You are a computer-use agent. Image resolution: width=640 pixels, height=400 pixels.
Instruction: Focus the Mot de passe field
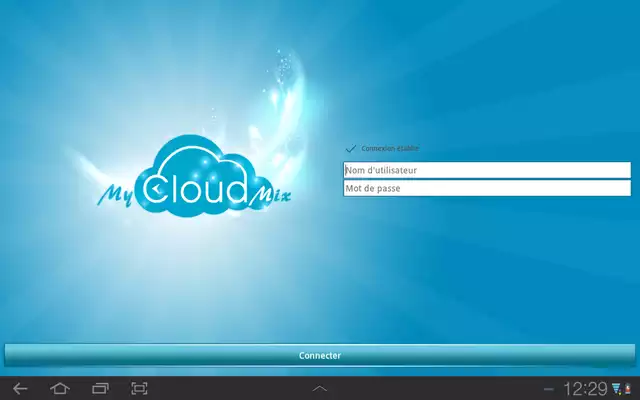pyautogui.click(x=487, y=188)
